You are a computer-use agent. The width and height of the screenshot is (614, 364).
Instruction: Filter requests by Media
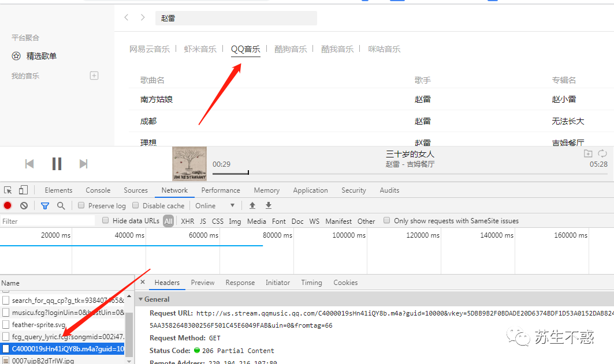coord(256,222)
